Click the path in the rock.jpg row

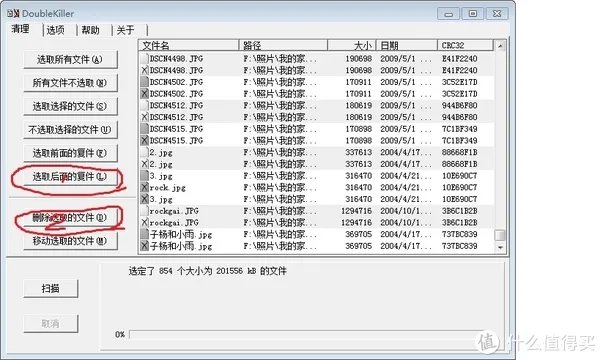[280, 187]
